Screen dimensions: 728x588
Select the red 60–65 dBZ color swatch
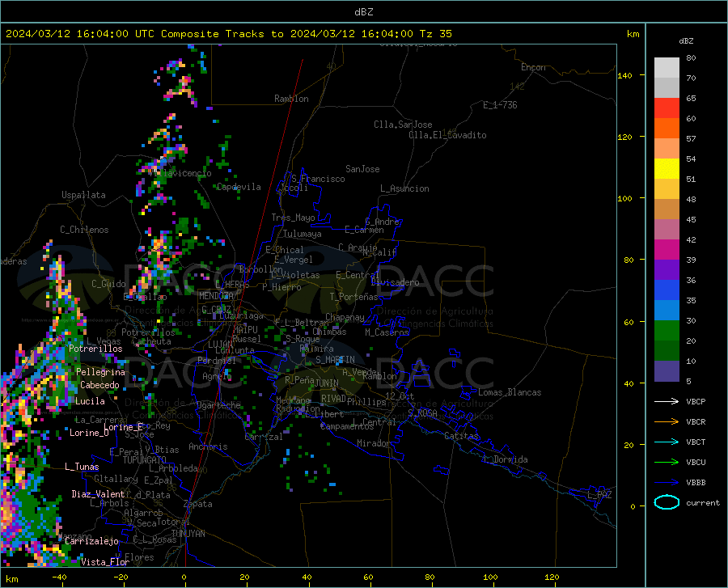point(667,108)
